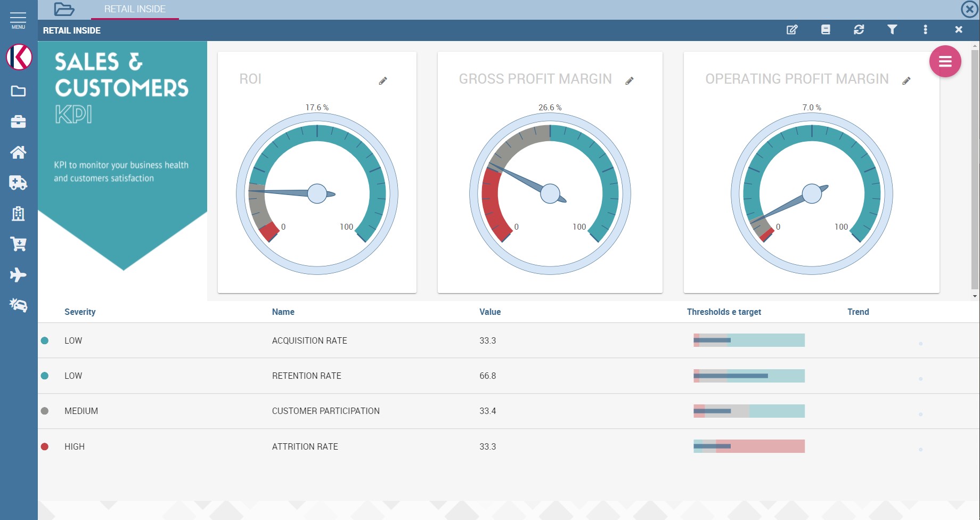This screenshot has height=520, width=980.
Task: Click the notes book icon in toolbar
Action: 826,30
